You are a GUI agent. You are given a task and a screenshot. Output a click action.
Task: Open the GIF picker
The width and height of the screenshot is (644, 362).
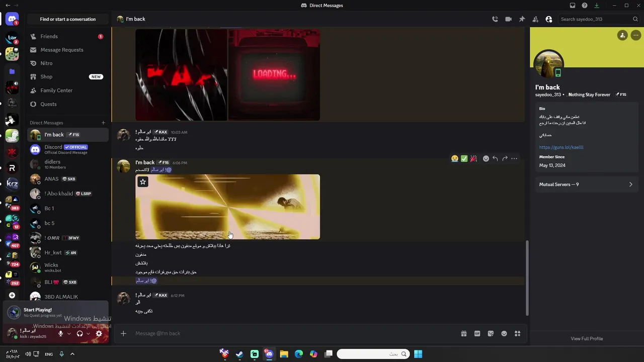[x=477, y=333]
